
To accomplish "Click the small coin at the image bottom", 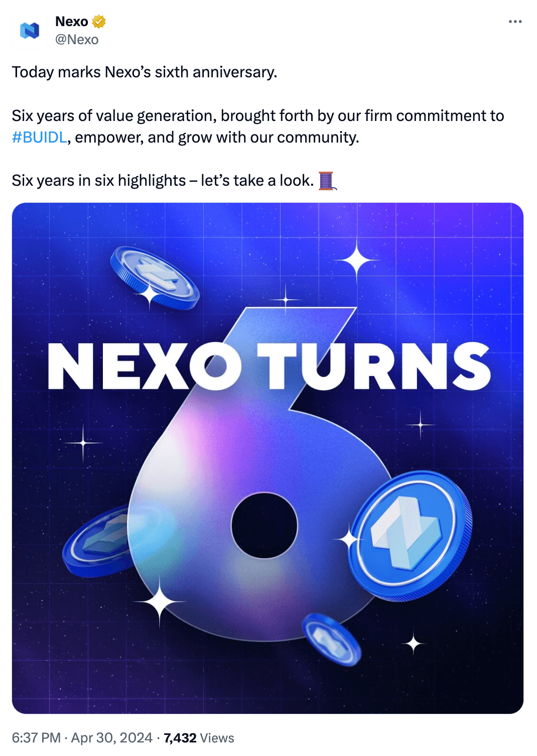I will (x=331, y=640).
